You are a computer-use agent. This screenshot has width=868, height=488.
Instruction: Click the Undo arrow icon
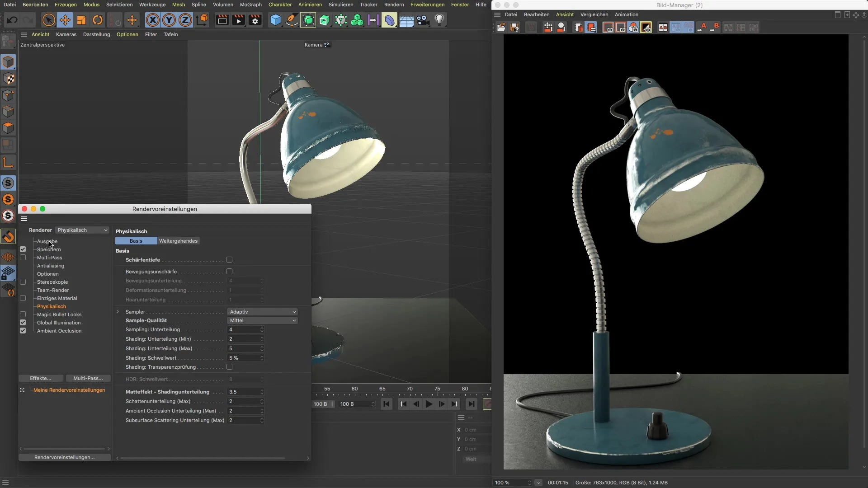point(12,20)
